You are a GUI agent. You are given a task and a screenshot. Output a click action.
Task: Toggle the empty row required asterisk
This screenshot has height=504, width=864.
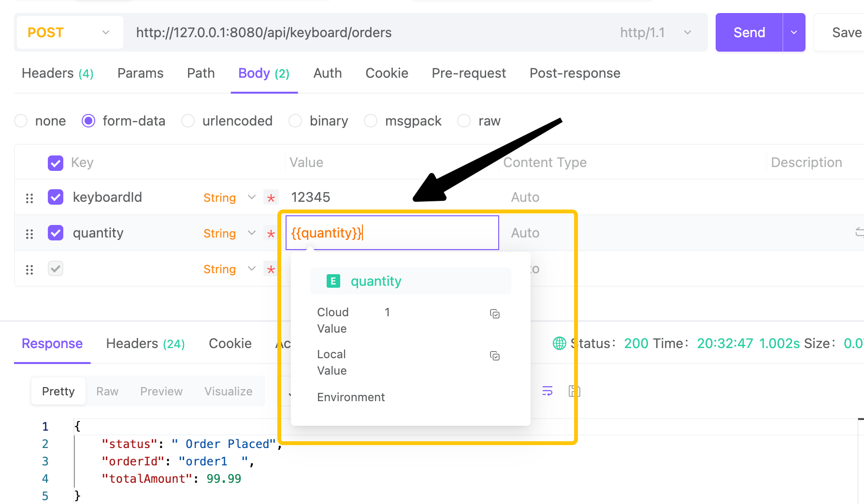tap(271, 269)
